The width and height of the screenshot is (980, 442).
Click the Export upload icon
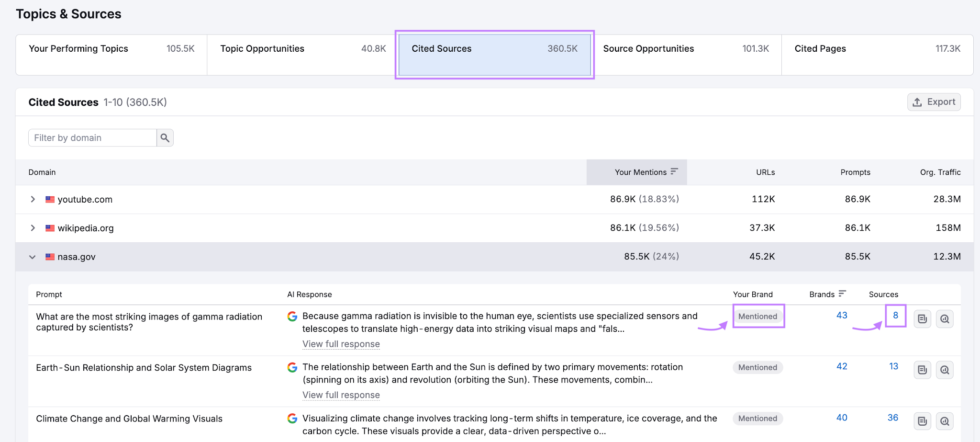point(917,102)
